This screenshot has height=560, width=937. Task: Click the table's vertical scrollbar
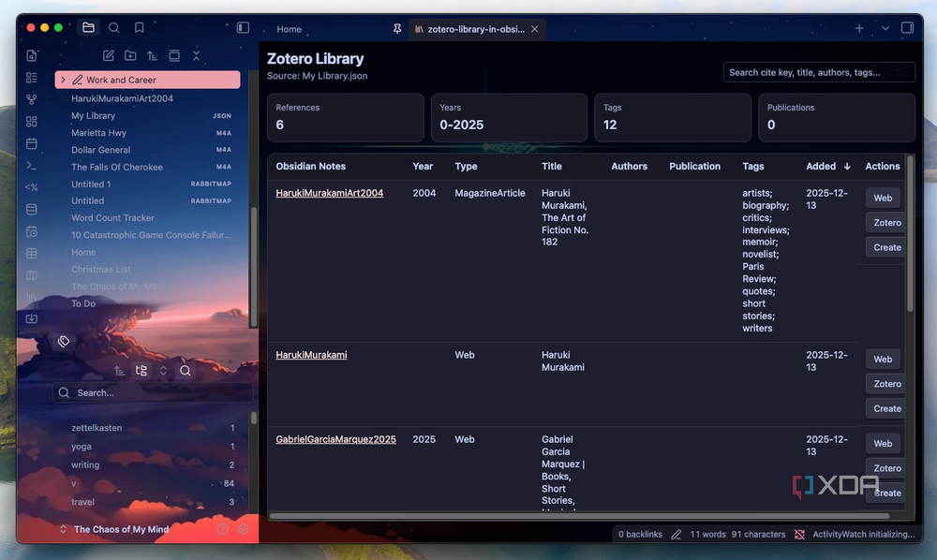910,233
